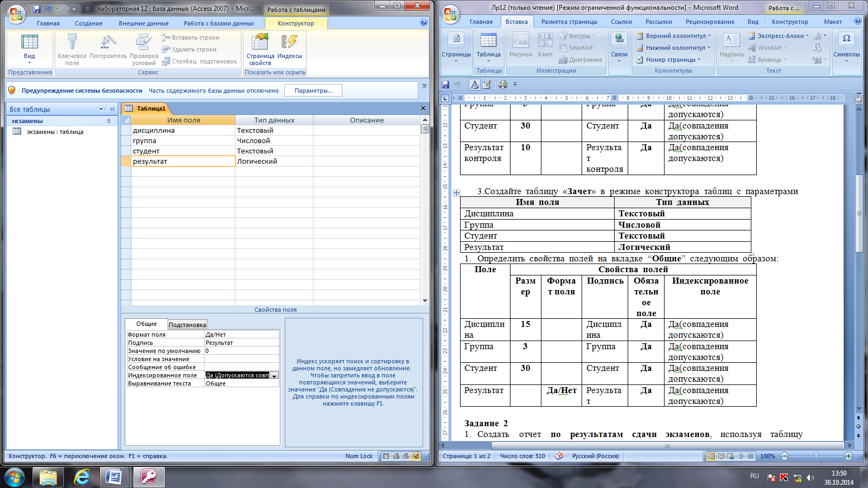The width and height of the screenshot is (868, 488).
Task: Click Удалить строки in Access ribbon
Action: 189,49
